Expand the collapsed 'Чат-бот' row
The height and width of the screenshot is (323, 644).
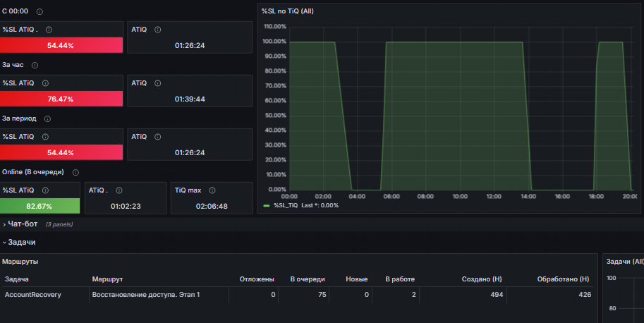pyautogui.click(x=23, y=224)
